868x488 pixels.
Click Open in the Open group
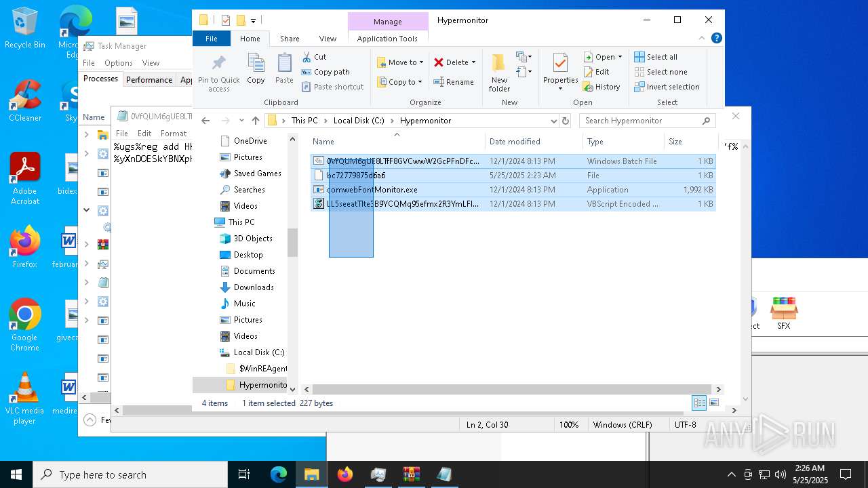tap(602, 57)
